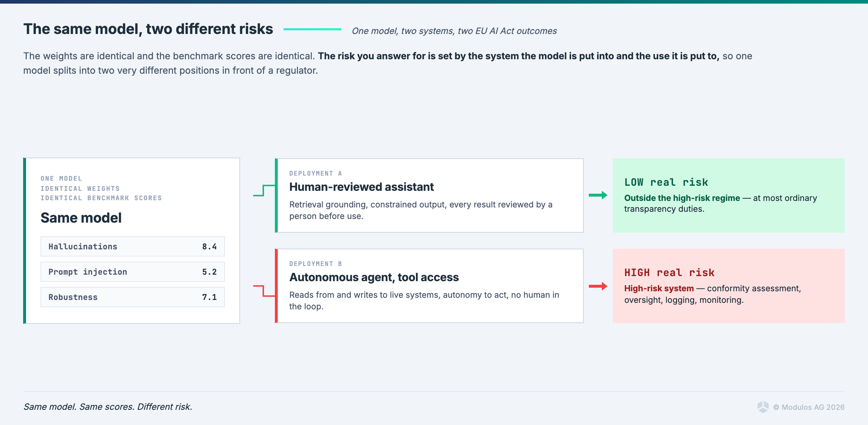
Task: Click the 'DEPLOYMENT A' label
Action: (316, 173)
